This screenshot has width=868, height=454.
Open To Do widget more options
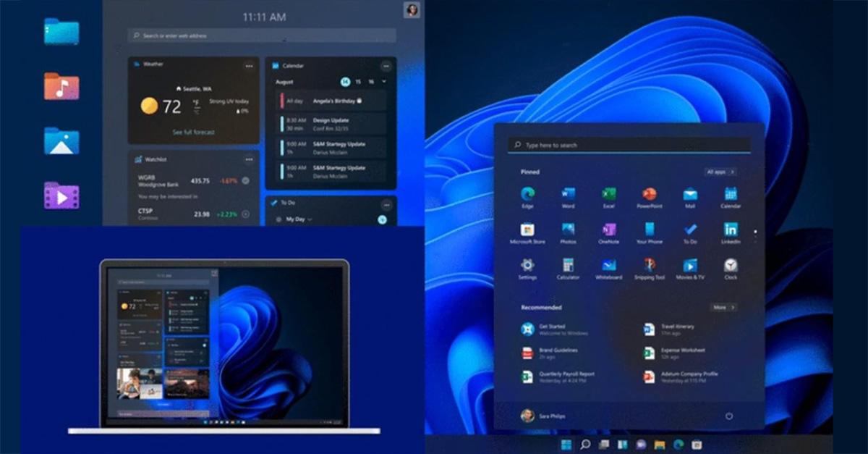[x=386, y=205]
